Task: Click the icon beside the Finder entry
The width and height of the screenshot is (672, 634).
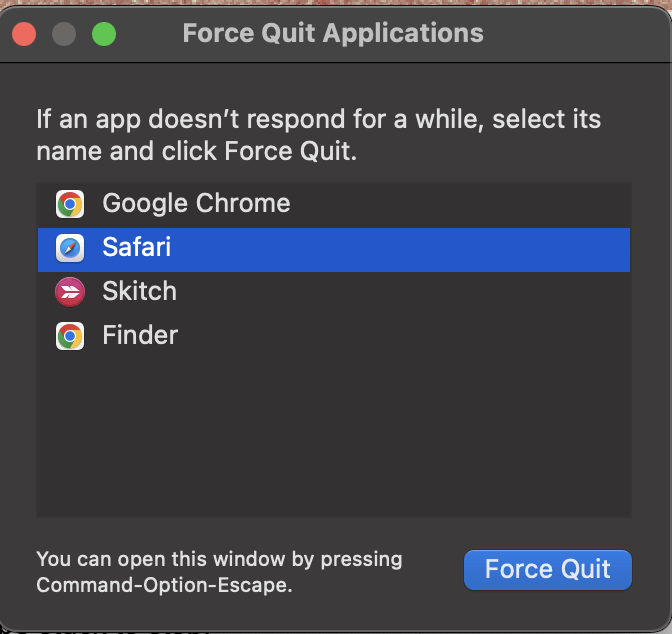Action: pyautogui.click(x=70, y=336)
